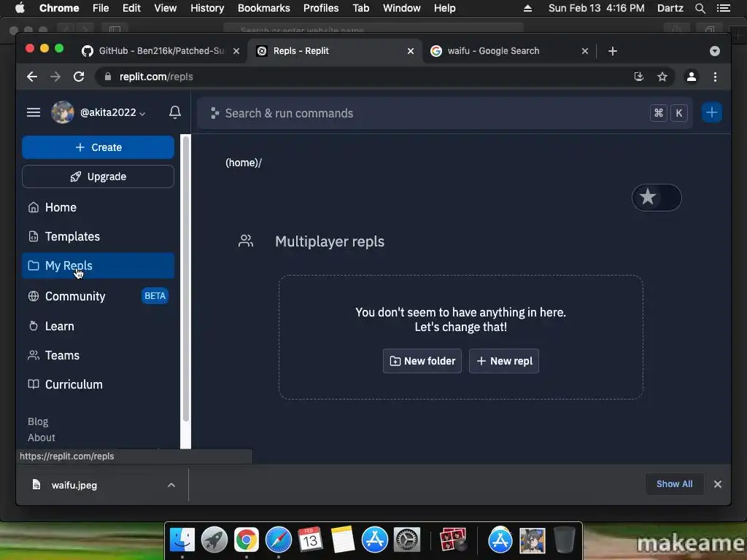Go to Home in sidebar
Image resolution: width=747 pixels, height=560 pixels.
(x=98, y=207)
